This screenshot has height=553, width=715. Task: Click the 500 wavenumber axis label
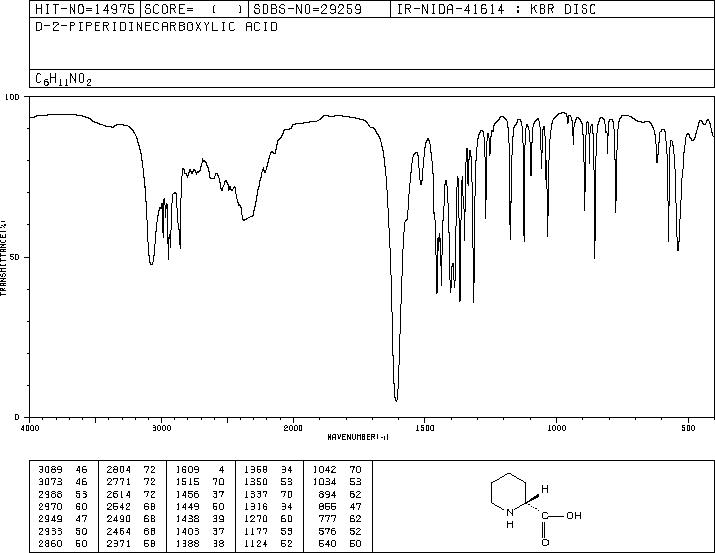coord(689,428)
